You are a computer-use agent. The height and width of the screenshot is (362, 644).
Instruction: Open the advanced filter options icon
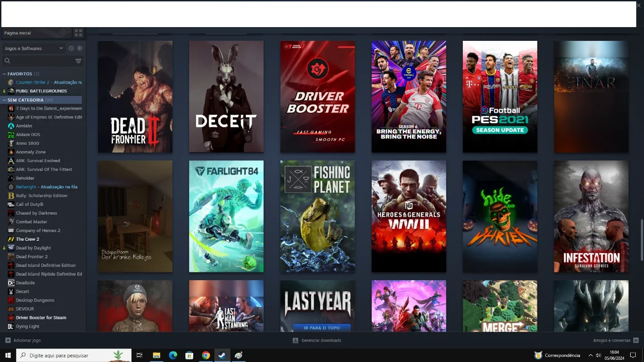(x=79, y=61)
